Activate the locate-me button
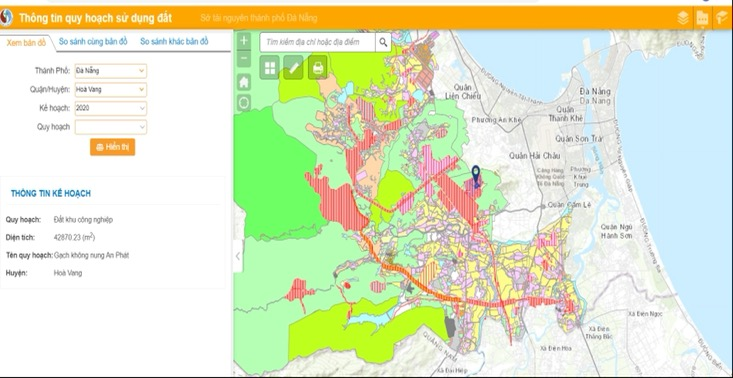 point(244,103)
